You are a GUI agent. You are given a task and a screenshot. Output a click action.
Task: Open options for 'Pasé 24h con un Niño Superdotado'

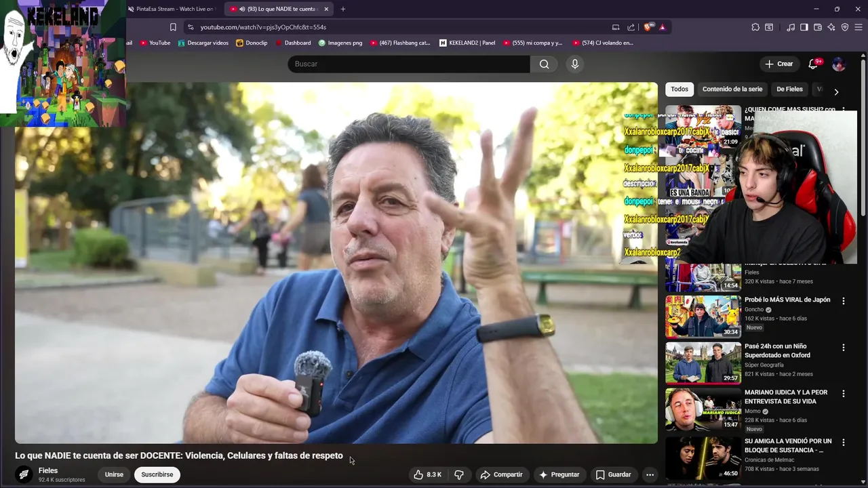click(x=844, y=348)
